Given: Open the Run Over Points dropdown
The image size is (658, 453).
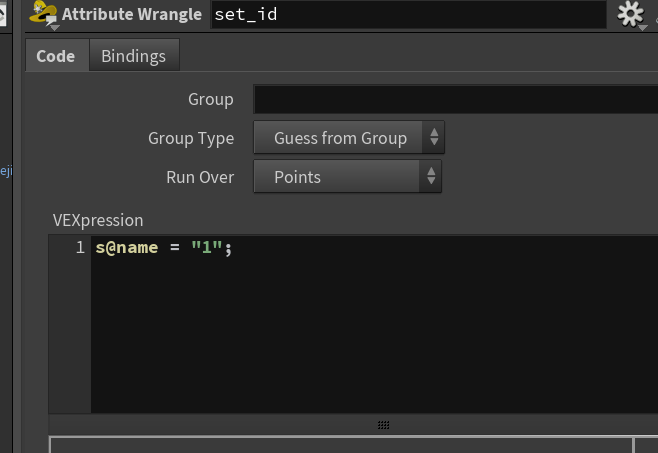Looking at the screenshot, I should pos(347,176).
